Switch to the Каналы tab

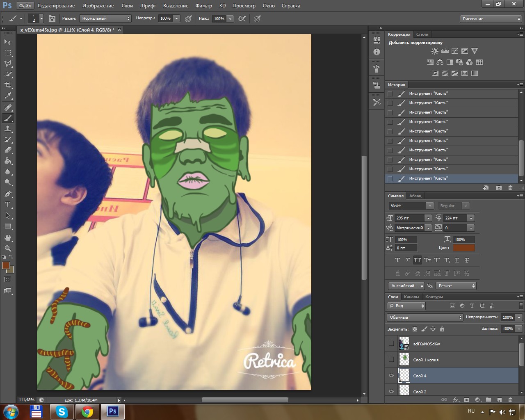[411, 297]
